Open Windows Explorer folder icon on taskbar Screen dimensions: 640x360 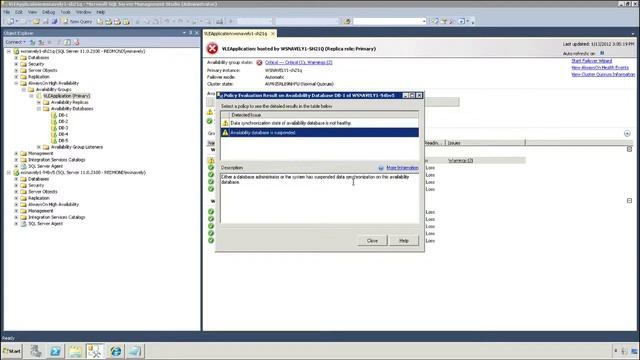[75, 351]
